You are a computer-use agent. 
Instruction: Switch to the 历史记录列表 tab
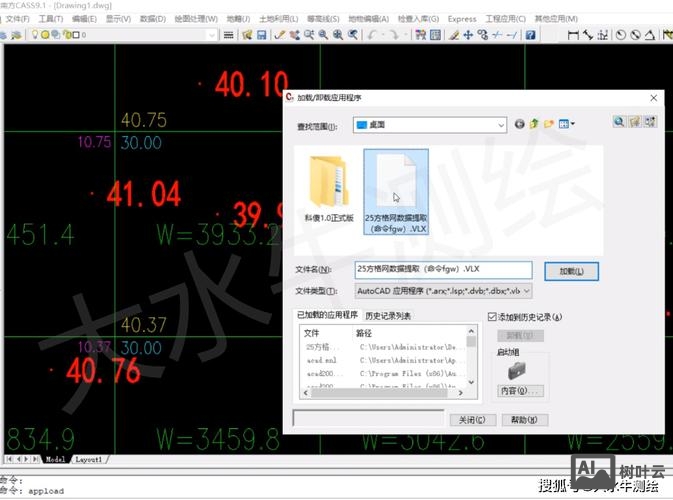[388, 316]
